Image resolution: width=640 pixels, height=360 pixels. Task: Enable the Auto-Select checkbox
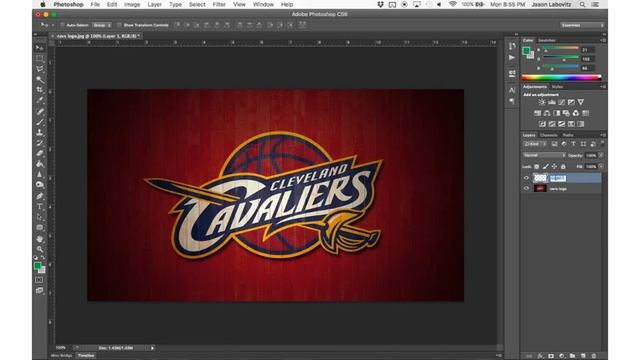[x=62, y=25]
